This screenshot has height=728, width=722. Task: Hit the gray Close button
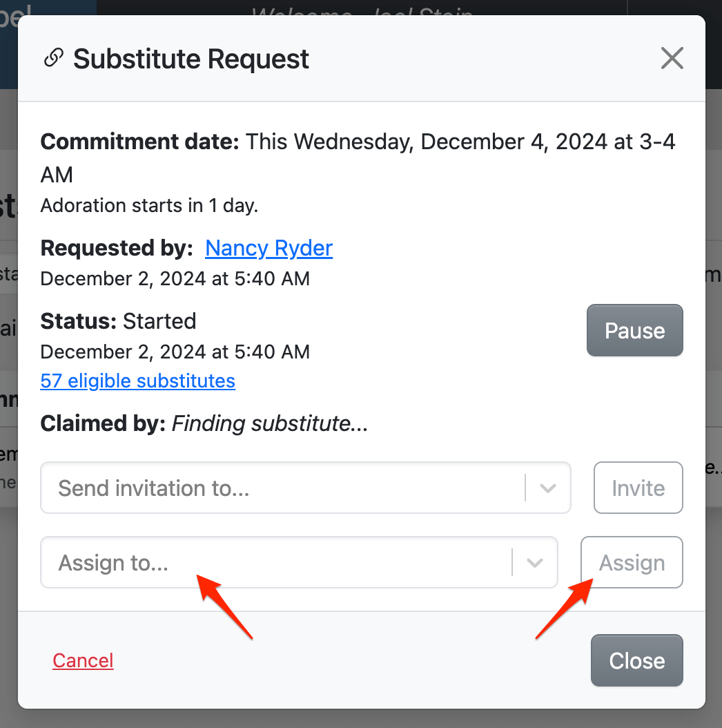pyautogui.click(x=636, y=661)
